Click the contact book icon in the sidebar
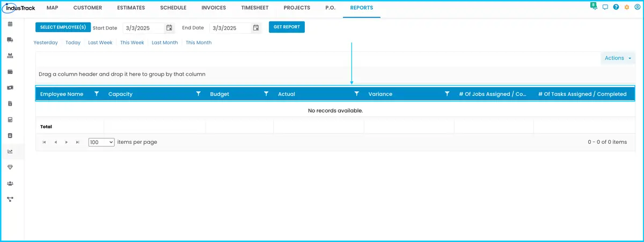This screenshot has height=242, width=644. pos(10,136)
